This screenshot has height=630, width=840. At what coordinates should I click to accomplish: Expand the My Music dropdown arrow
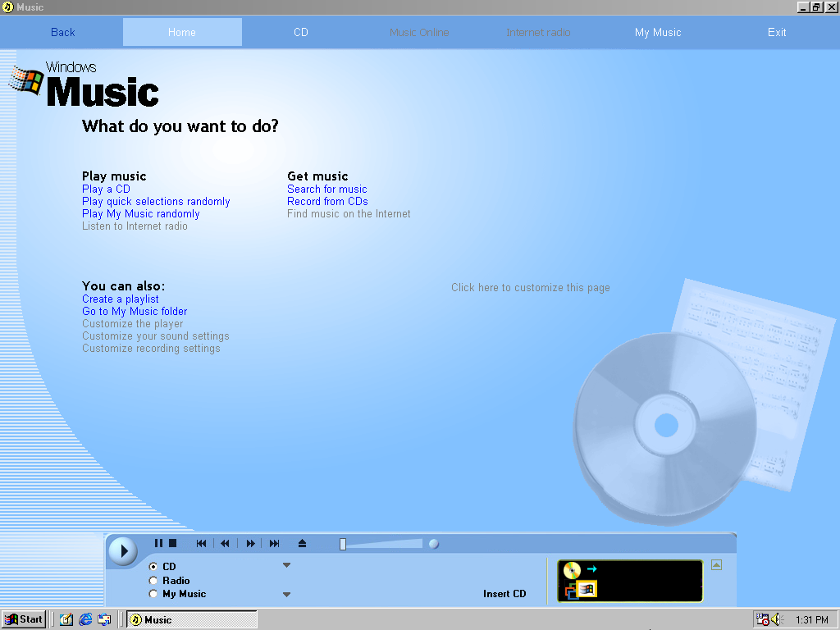point(286,594)
